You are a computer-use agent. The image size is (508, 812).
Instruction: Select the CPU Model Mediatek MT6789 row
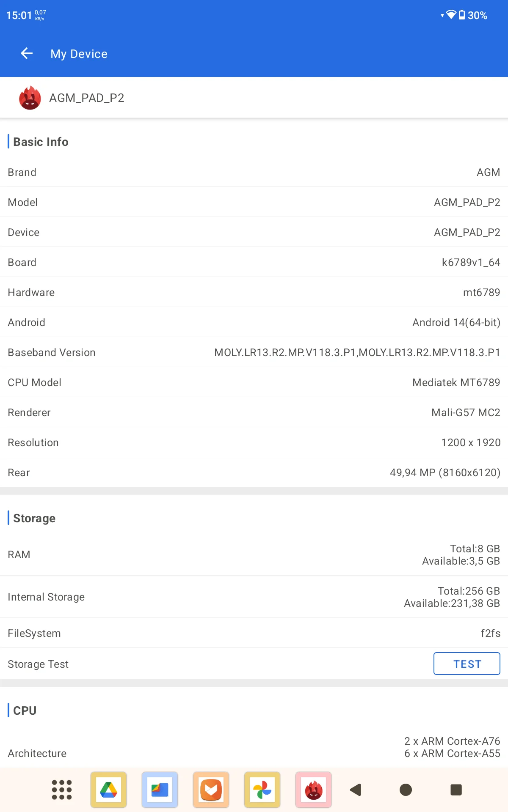pyautogui.click(x=254, y=382)
